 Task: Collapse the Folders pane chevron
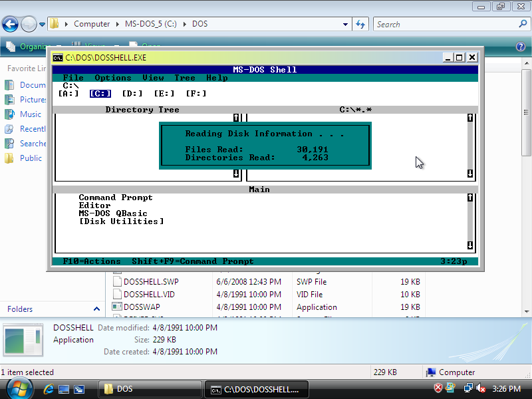(x=96, y=309)
